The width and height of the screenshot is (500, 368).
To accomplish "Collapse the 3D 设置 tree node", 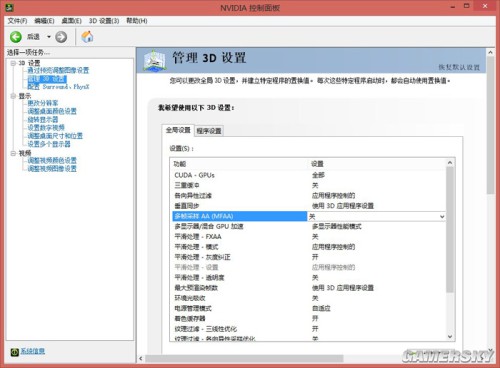I will 13,63.
